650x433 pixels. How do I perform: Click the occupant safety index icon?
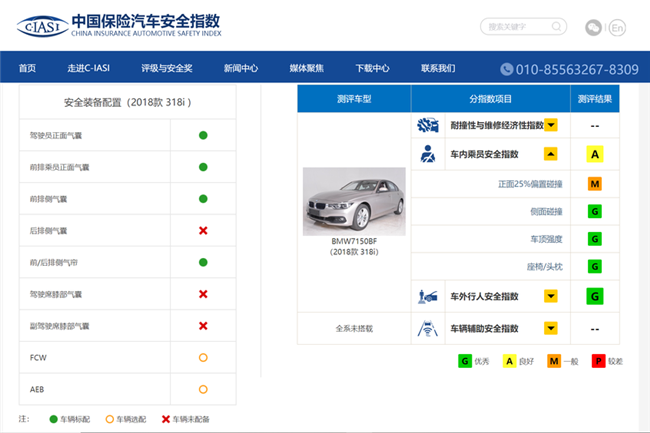[428, 154]
